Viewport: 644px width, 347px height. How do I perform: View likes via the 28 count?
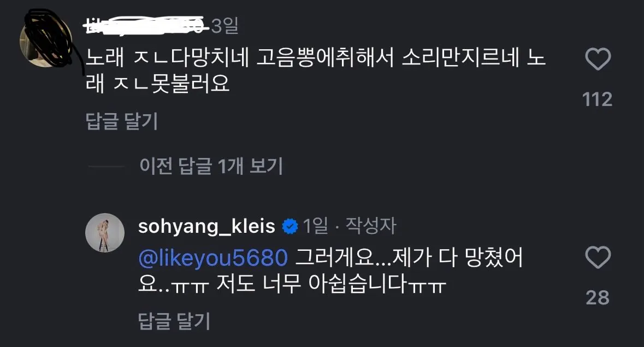click(x=597, y=297)
